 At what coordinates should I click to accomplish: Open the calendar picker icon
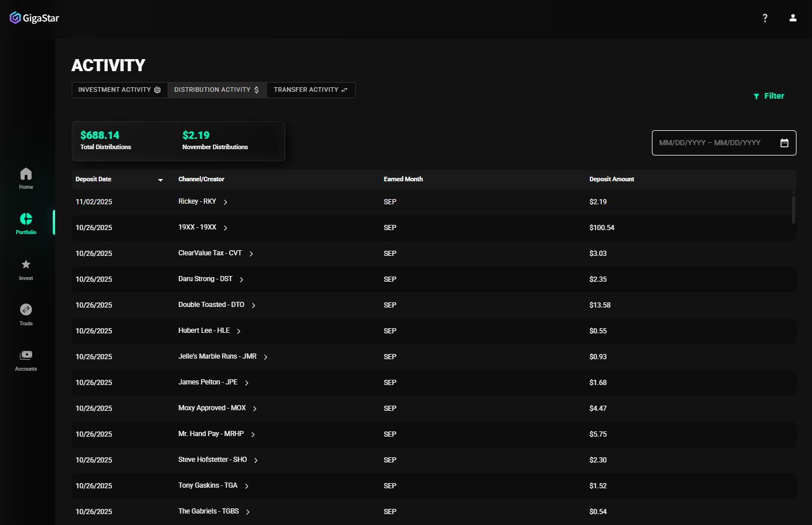[784, 142]
